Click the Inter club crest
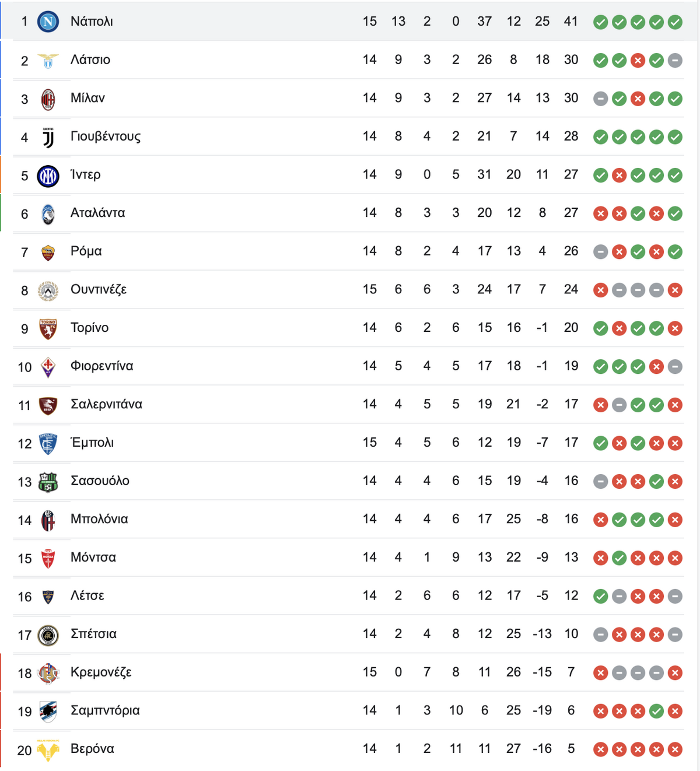 [48, 175]
